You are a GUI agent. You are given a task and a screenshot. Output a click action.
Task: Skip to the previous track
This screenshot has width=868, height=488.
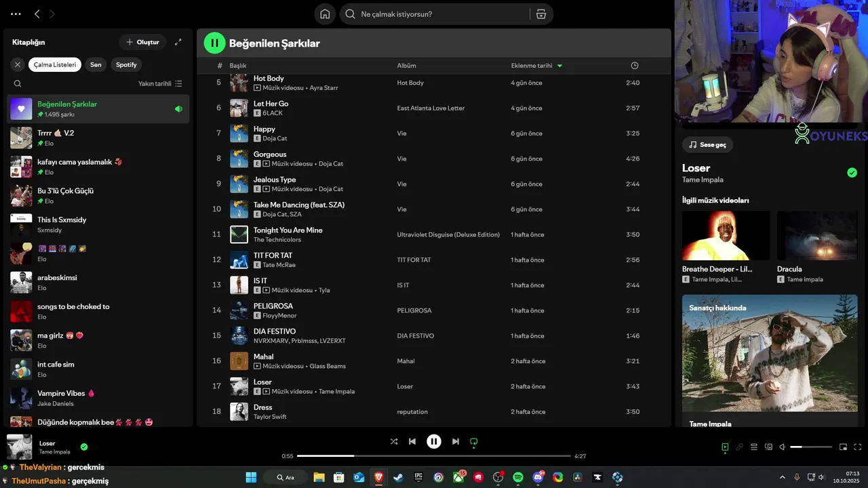click(412, 441)
